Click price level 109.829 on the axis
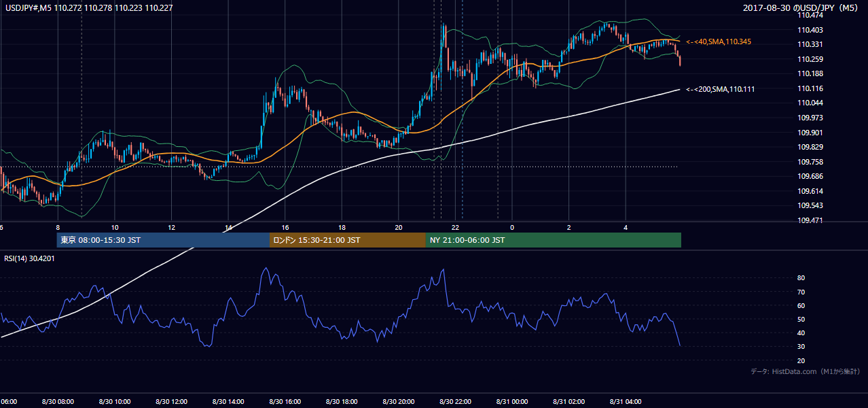The width and height of the screenshot is (868, 408). pyautogui.click(x=810, y=147)
